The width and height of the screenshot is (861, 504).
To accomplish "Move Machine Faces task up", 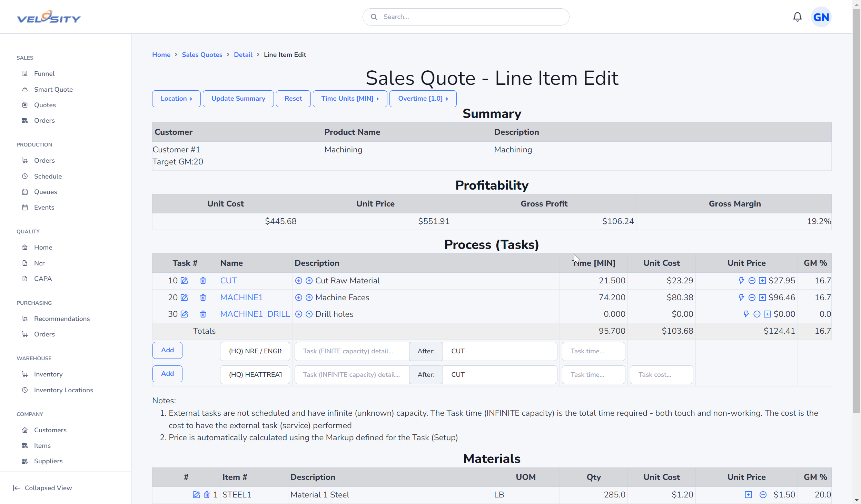I will coord(309,297).
